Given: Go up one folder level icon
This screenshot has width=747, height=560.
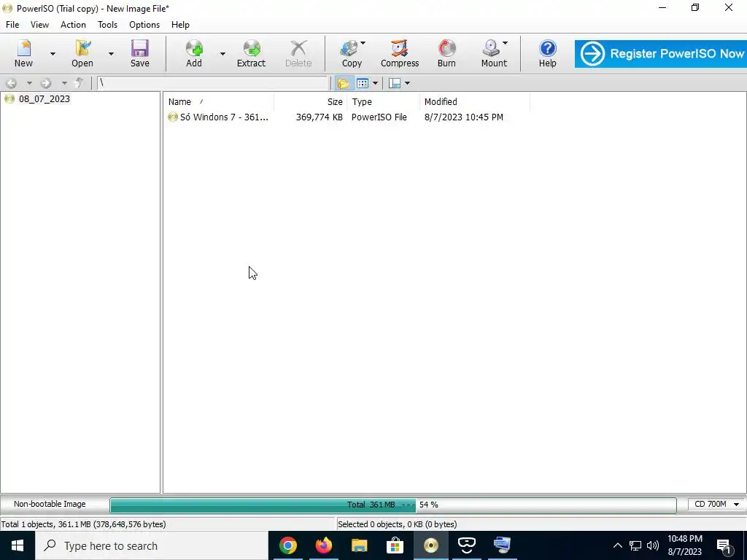Looking at the screenshot, I should pos(80,83).
